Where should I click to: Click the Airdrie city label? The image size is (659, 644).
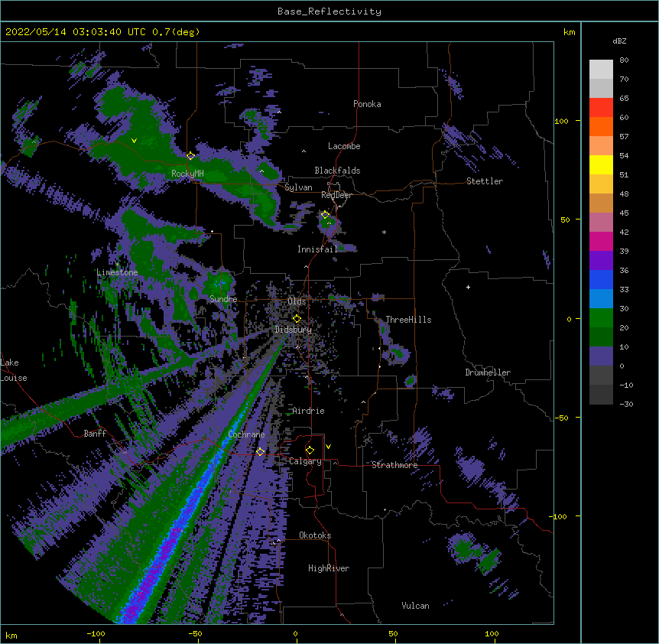coord(308,411)
